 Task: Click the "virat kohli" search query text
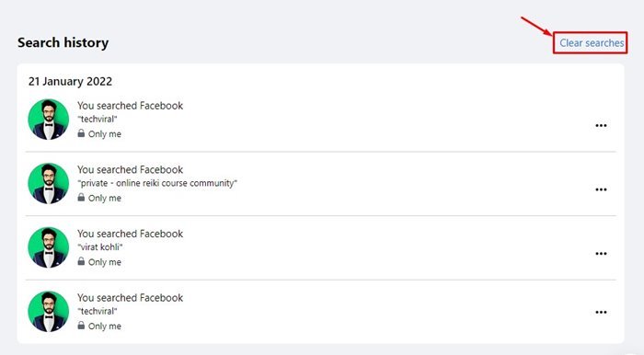pyautogui.click(x=100, y=247)
